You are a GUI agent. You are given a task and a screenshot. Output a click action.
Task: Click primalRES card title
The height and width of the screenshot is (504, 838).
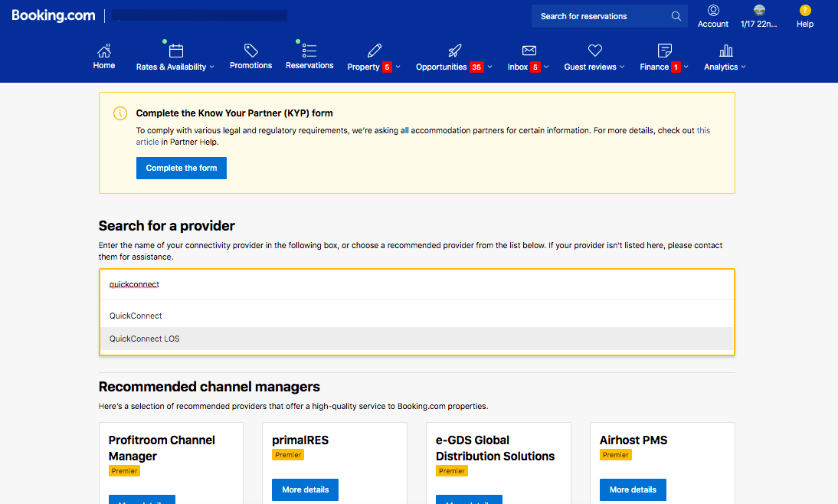coord(300,440)
